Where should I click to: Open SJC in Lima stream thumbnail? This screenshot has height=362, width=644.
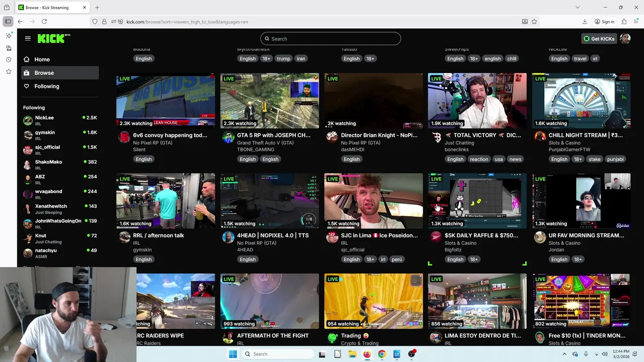(x=374, y=201)
